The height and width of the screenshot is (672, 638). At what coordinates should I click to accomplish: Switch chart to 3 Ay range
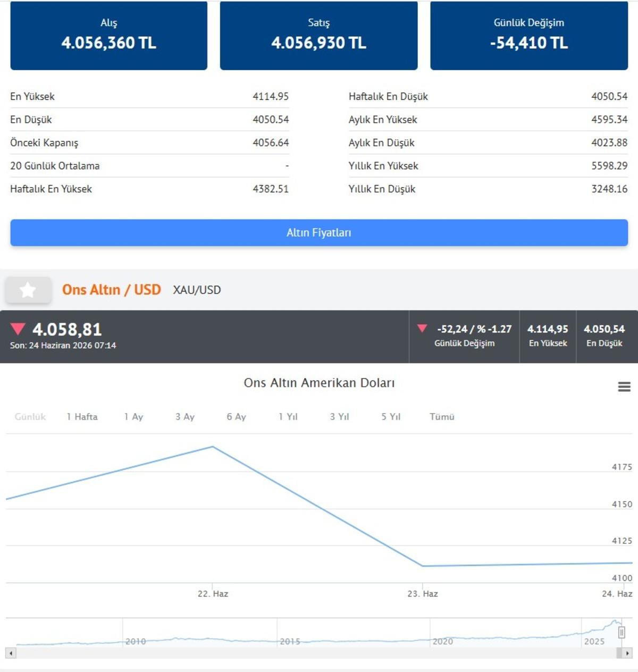(x=185, y=417)
